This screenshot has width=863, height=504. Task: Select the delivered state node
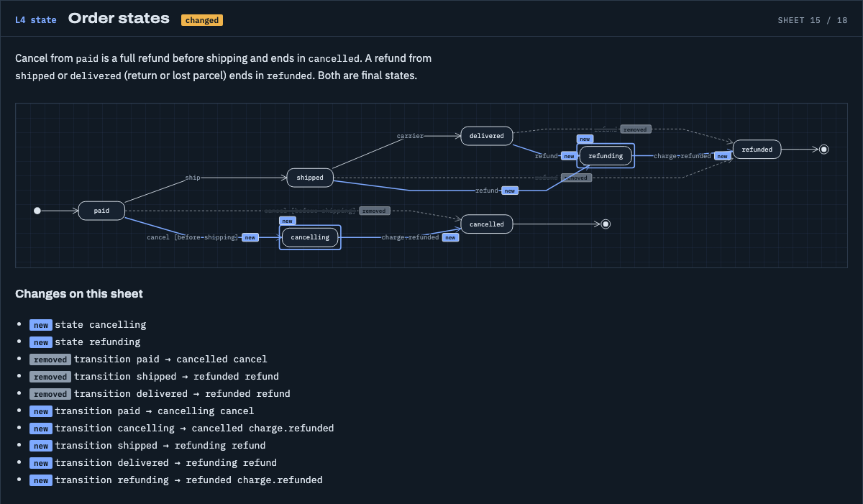click(x=487, y=136)
